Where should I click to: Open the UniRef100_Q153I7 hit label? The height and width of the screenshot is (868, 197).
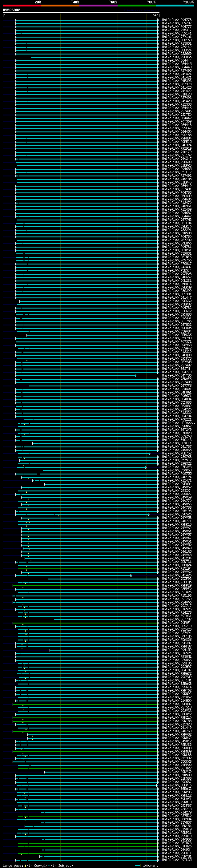pos(176,30)
